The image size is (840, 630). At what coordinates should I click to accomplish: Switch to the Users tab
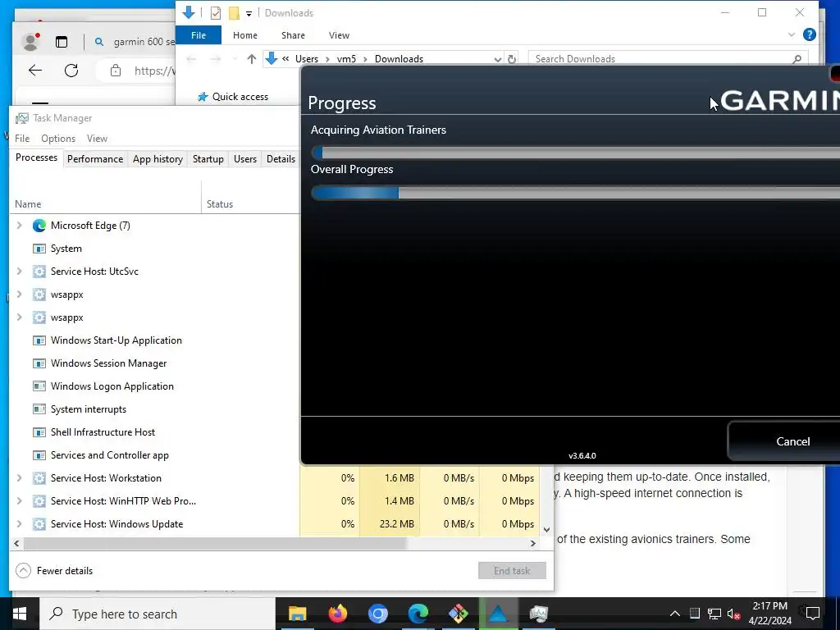[x=244, y=159]
